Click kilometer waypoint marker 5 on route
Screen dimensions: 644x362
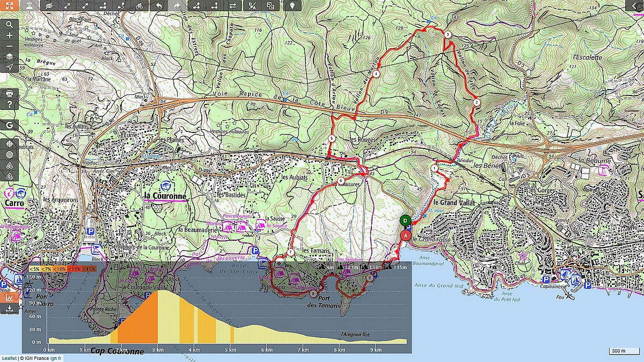(x=332, y=139)
